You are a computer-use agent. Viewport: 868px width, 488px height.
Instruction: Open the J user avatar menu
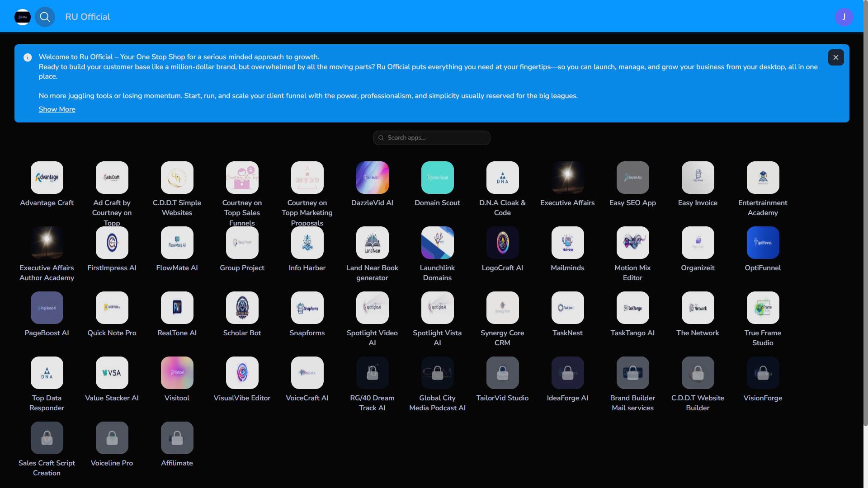tap(844, 17)
